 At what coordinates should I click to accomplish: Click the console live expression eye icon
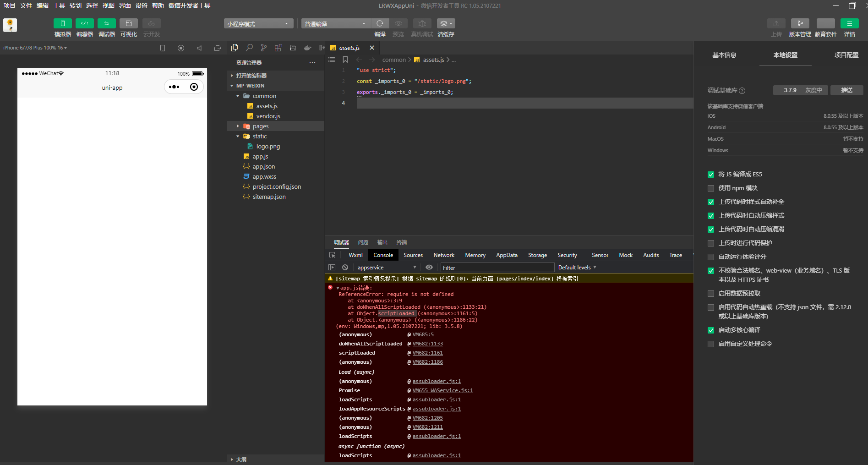click(429, 268)
